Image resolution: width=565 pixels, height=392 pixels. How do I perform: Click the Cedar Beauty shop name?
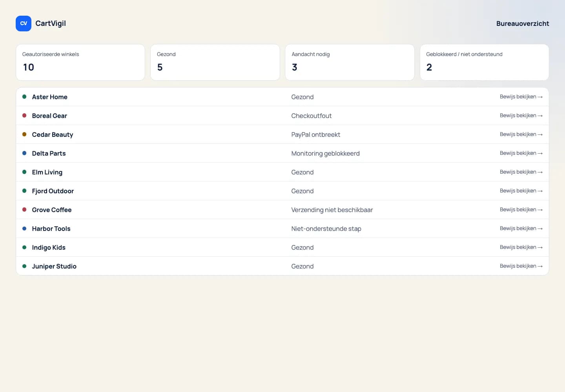tap(53, 134)
